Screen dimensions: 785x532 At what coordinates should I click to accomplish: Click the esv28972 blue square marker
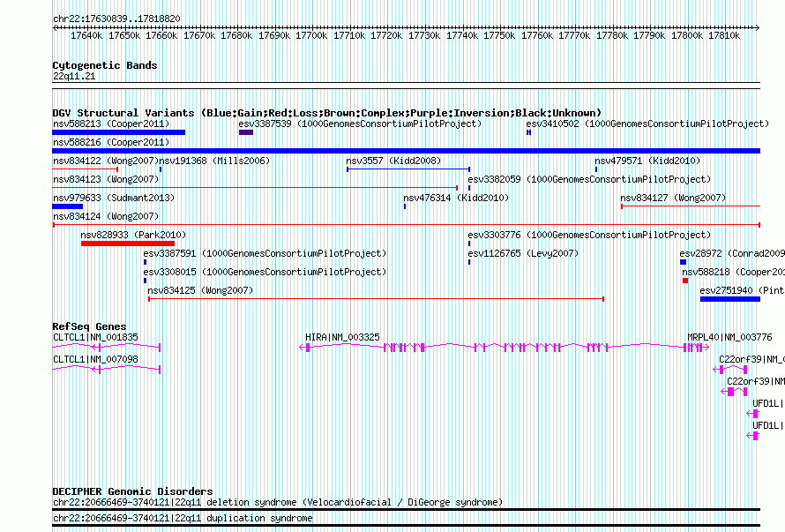(683, 262)
